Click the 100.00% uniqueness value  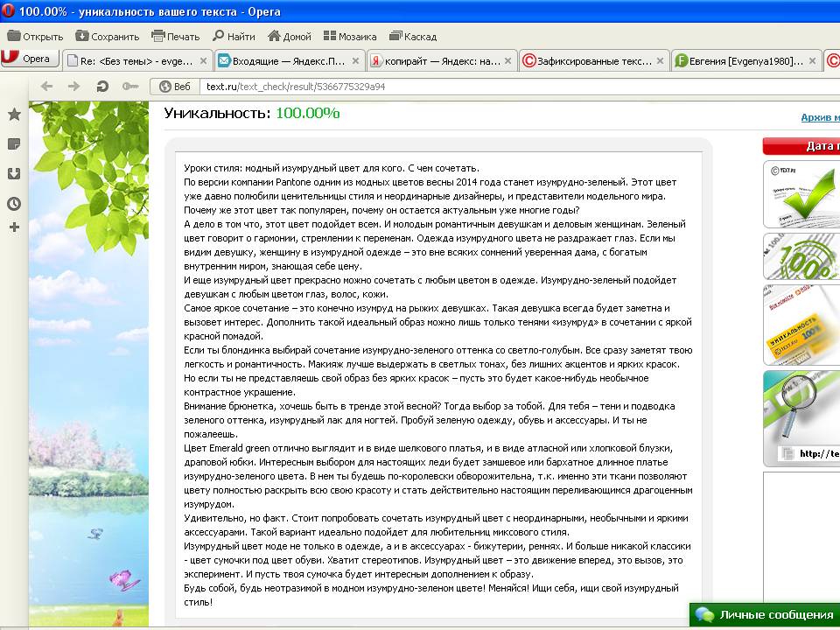click(307, 113)
